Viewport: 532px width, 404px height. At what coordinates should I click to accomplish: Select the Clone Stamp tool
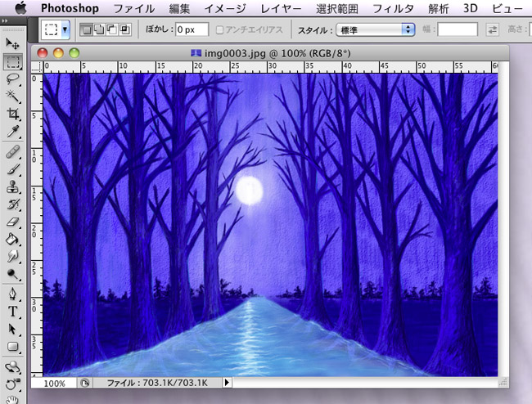(x=13, y=187)
